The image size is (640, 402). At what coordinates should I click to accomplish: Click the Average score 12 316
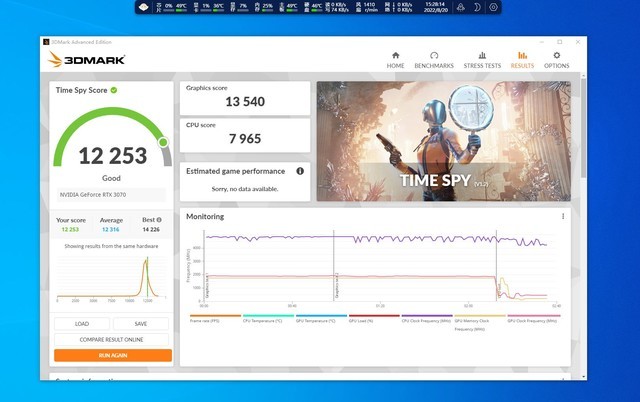(111, 230)
